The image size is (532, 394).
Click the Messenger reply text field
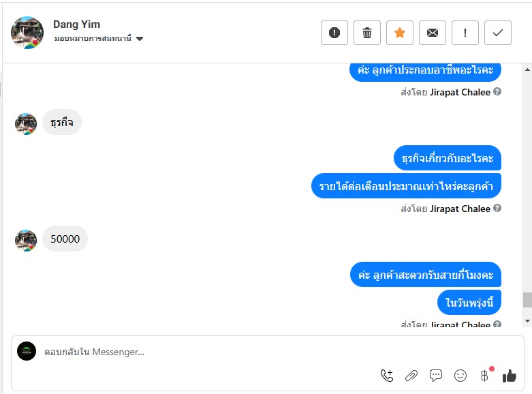[204, 352]
